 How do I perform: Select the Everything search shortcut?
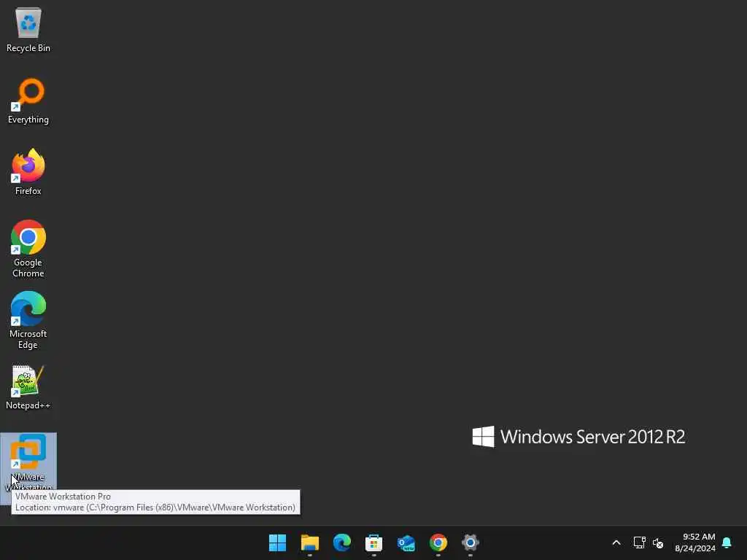[x=28, y=101]
